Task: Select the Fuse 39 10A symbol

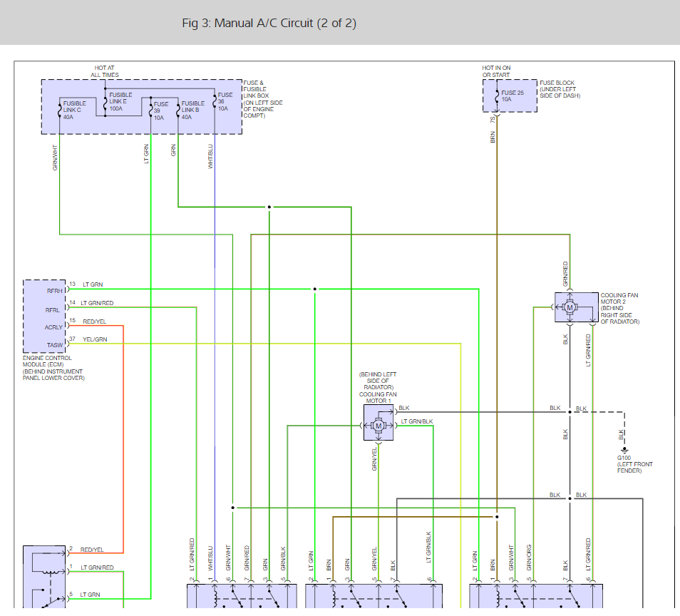Action: click(x=150, y=111)
